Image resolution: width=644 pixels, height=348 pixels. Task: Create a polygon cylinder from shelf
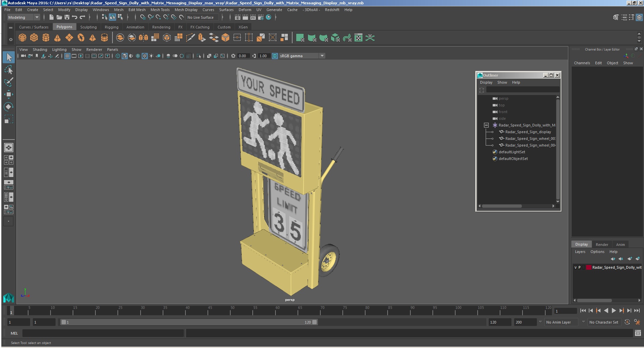46,38
